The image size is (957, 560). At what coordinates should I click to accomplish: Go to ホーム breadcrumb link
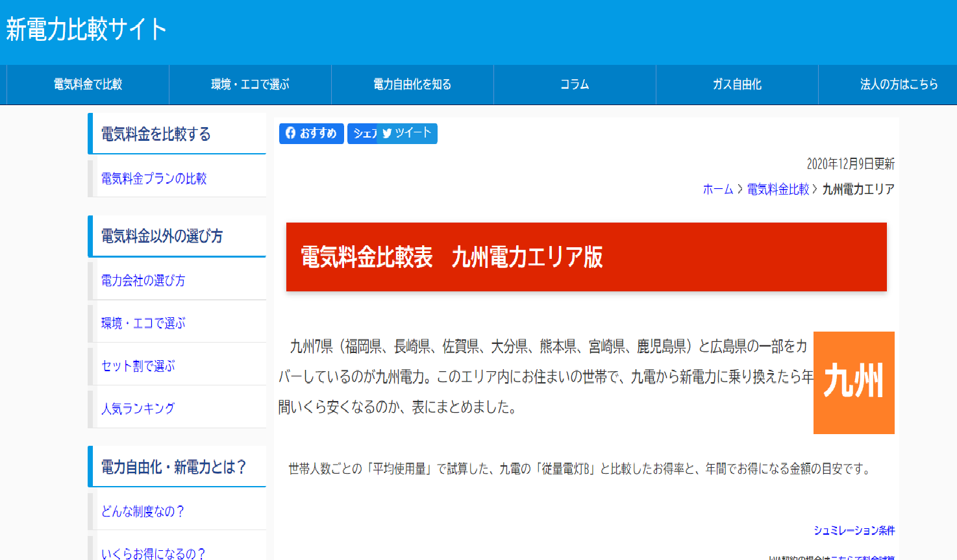[717, 189]
